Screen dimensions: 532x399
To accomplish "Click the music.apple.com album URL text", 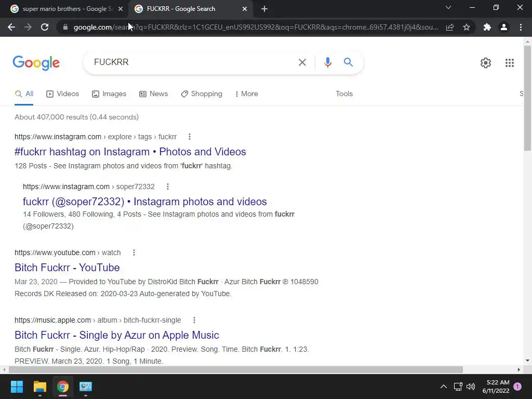I will [x=98, y=320].
